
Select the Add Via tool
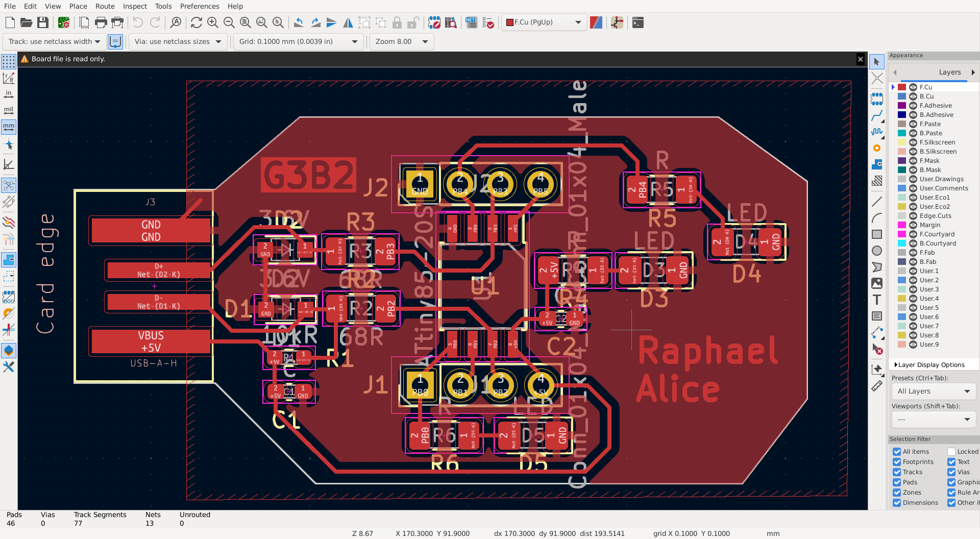click(x=877, y=148)
